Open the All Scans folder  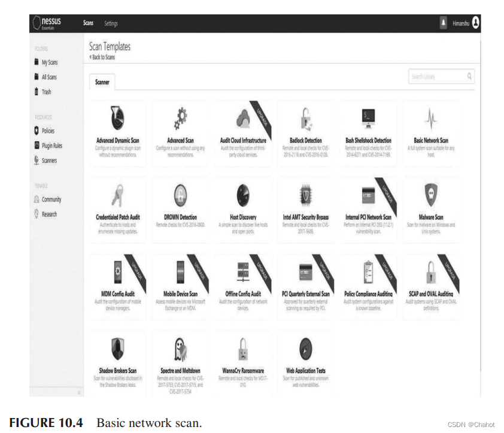45,77
